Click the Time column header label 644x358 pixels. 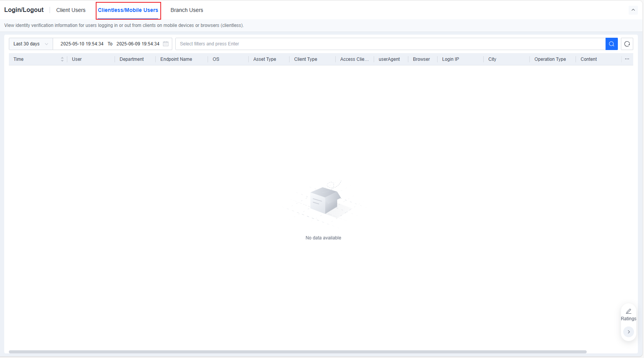[18, 59]
